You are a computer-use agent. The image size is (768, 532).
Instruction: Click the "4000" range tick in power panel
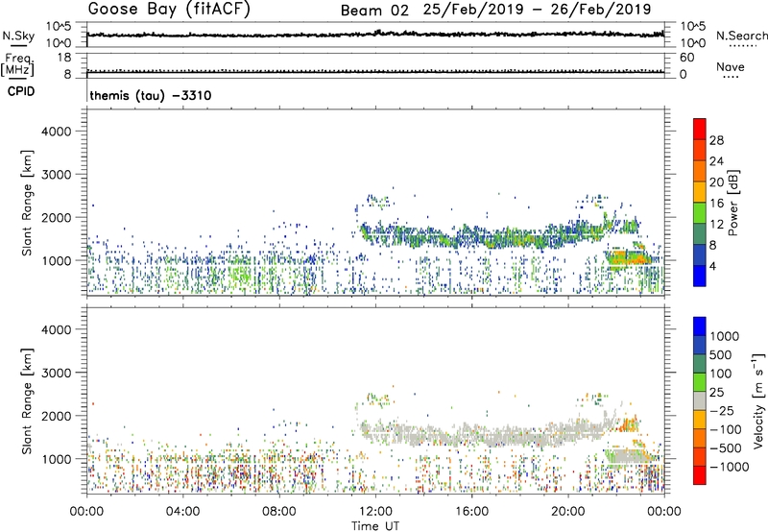(56, 132)
